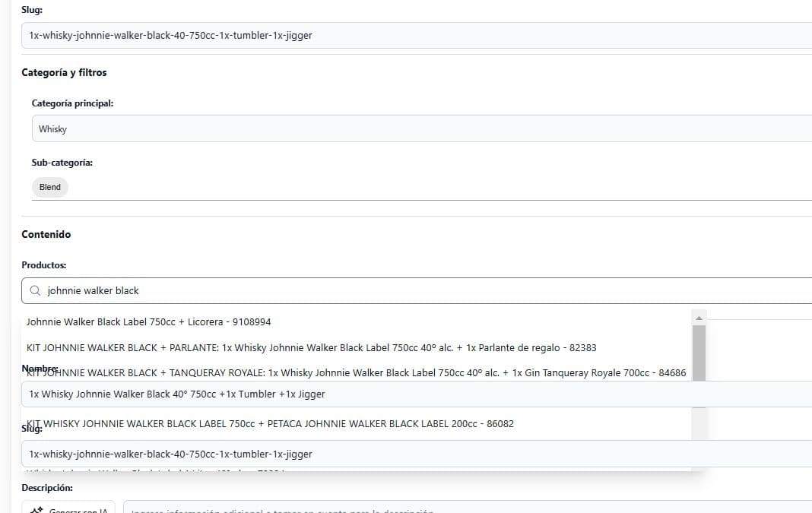This screenshot has width=812, height=513.
Task: Select the Blend sub-category chip
Action: point(49,188)
